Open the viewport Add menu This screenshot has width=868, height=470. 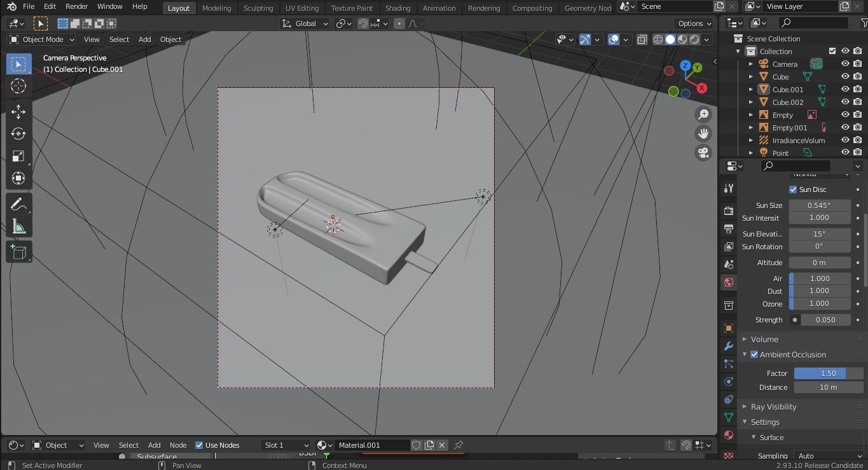[145, 39]
